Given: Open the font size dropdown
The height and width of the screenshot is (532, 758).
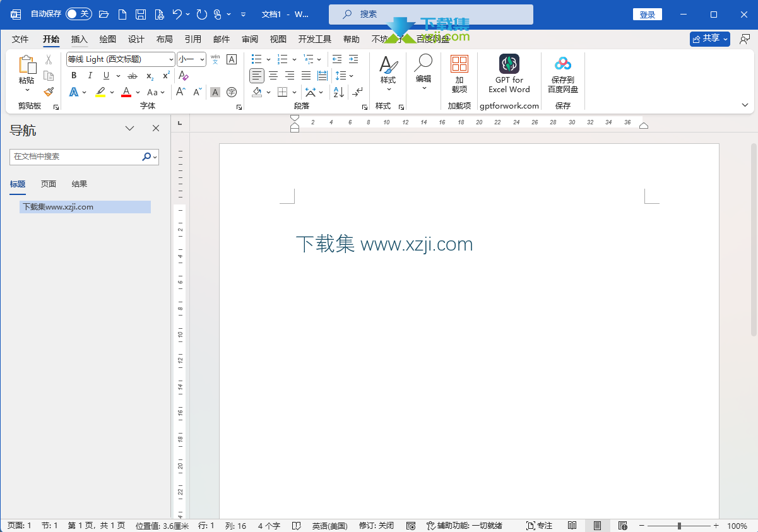Looking at the screenshot, I should point(202,59).
